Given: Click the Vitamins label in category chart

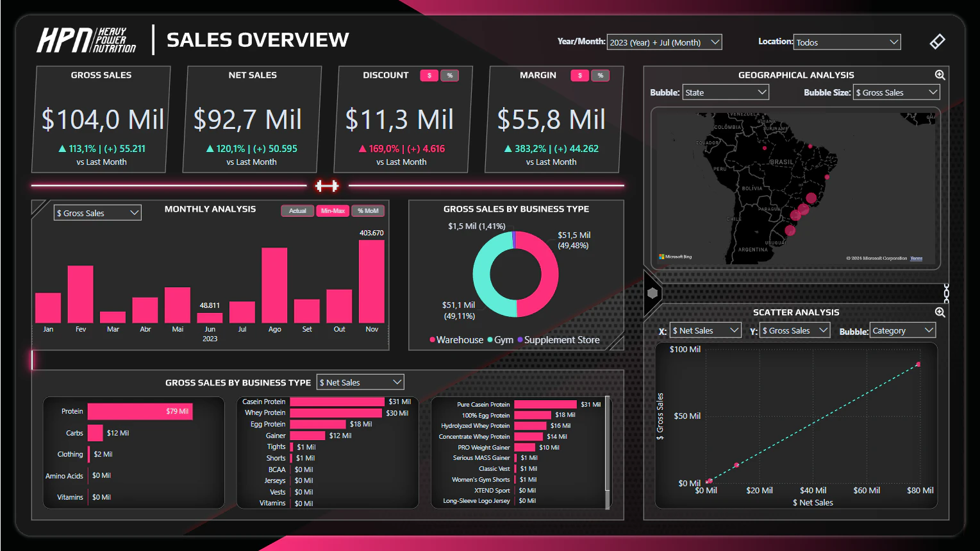Looking at the screenshot, I should click(70, 497).
